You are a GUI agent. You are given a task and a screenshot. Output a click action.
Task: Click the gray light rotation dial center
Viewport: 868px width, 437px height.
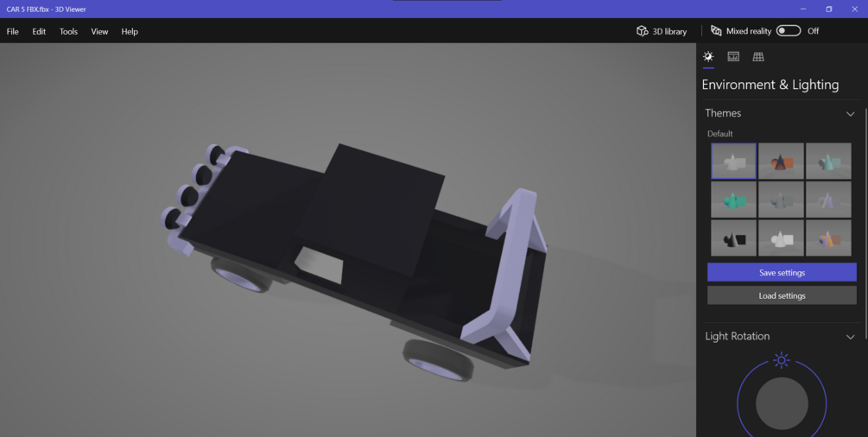point(782,404)
